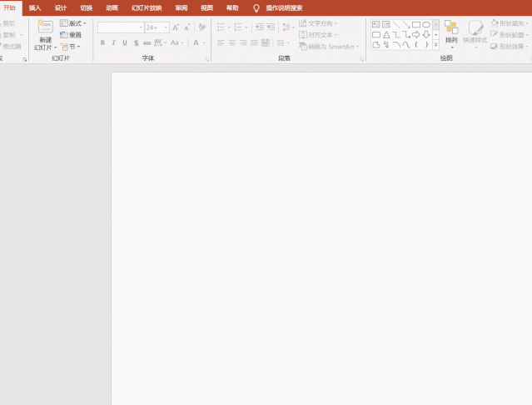Viewport: 532px width, 405px height.
Task: Select the oval shape in shapes gallery
Action: [x=426, y=25]
